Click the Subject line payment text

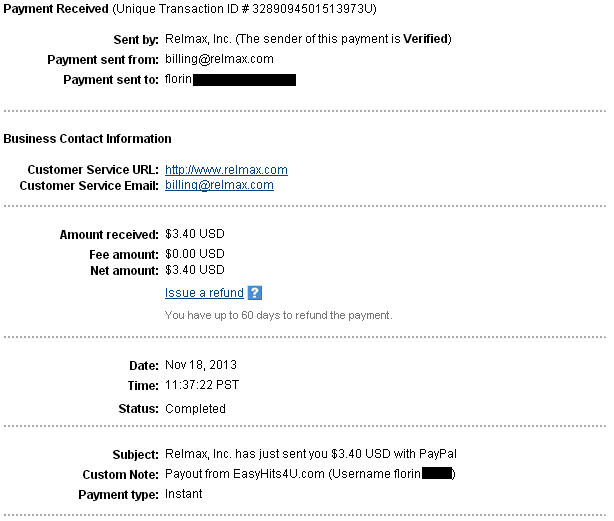pyautogui.click(x=310, y=454)
